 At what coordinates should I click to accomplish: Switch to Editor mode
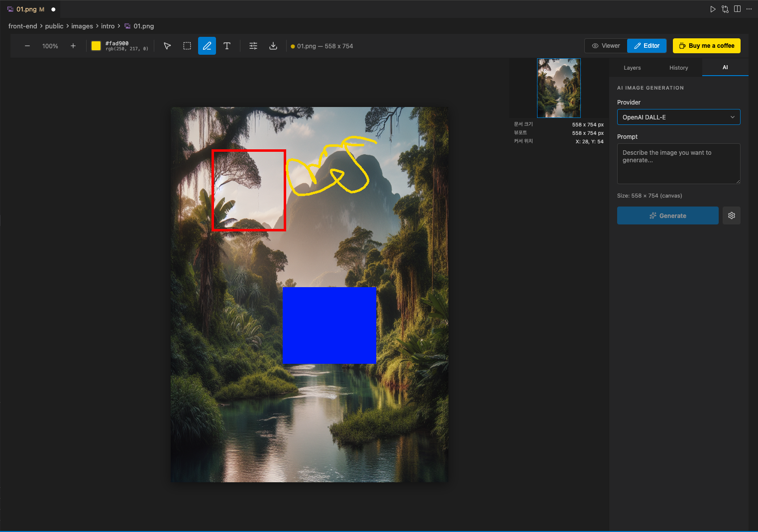click(x=647, y=45)
